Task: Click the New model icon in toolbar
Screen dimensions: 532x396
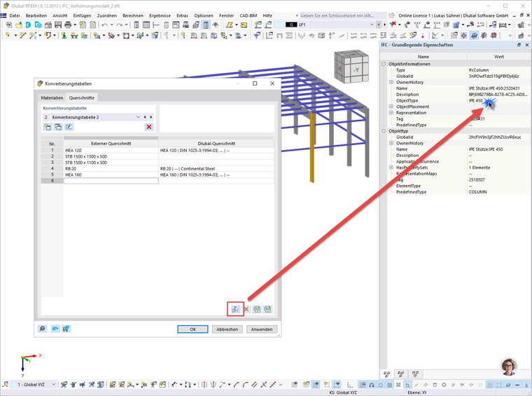Action: [8, 25]
